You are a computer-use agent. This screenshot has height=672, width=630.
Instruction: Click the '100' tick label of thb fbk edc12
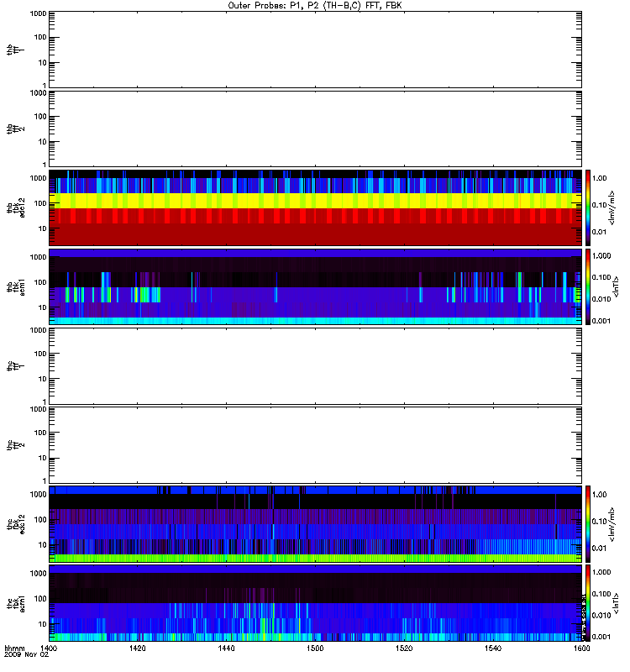pos(40,203)
